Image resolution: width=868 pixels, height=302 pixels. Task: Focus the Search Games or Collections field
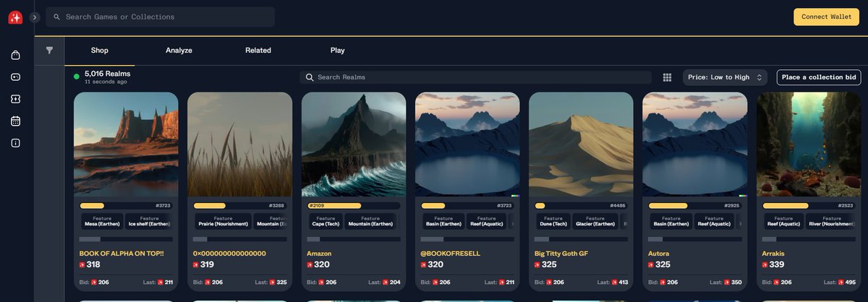pyautogui.click(x=160, y=17)
